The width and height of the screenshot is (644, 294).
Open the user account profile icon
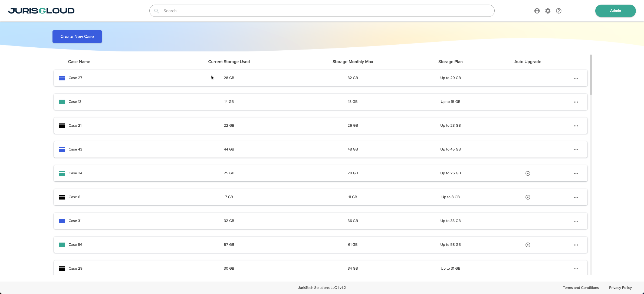point(537,11)
